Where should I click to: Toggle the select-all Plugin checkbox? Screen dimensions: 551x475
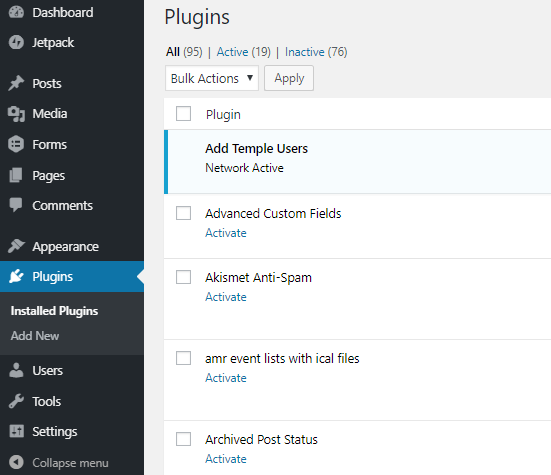[183, 113]
